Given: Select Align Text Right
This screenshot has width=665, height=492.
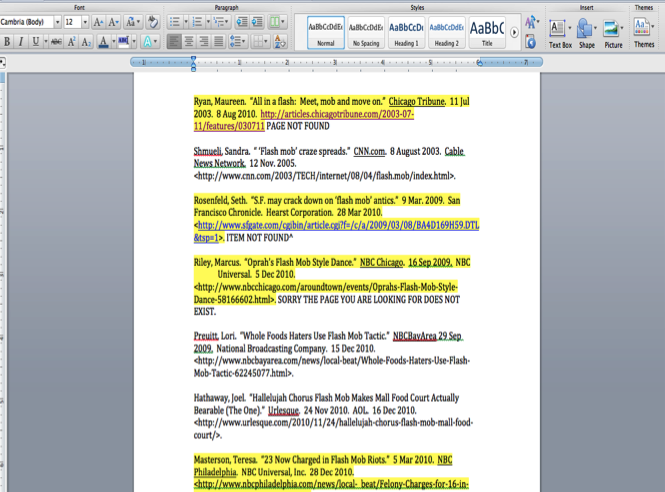Looking at the screenshot, I should [x=204, y=42].
